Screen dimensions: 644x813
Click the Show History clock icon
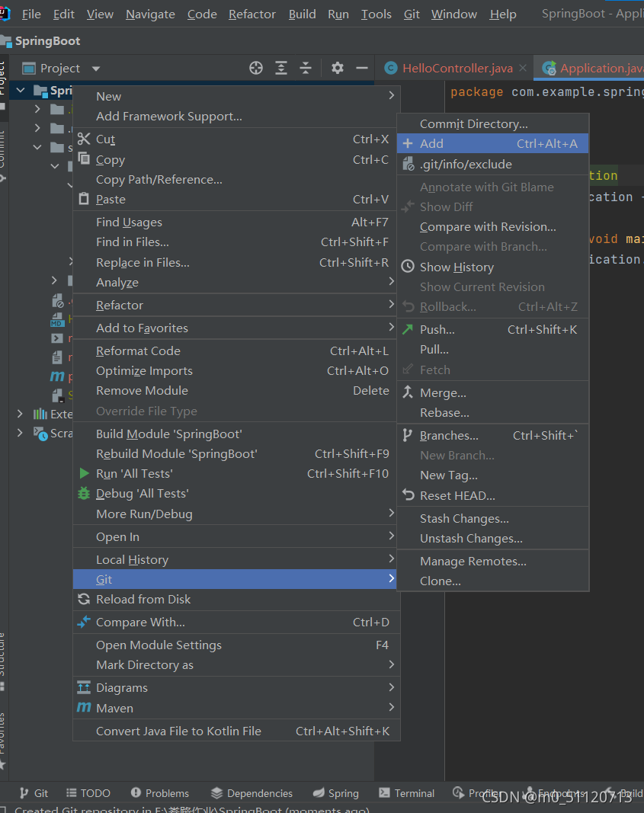click(408, 267)
